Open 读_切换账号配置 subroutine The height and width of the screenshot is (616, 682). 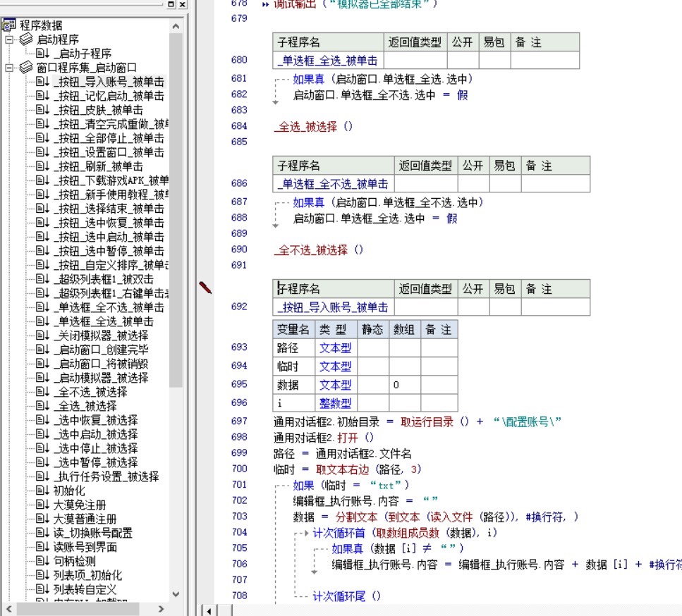pos(92,533)
